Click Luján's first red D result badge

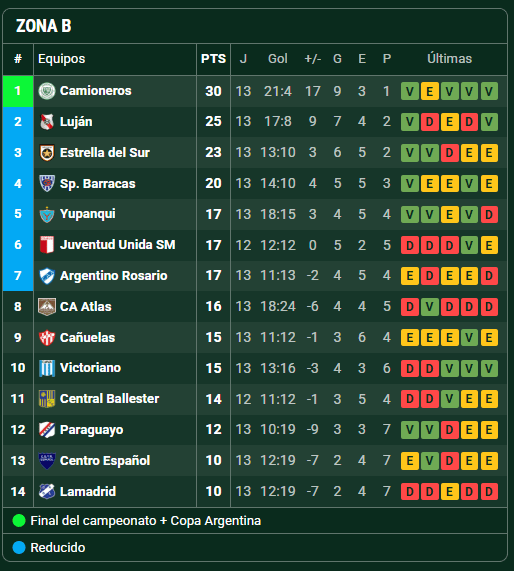[429, 122]
